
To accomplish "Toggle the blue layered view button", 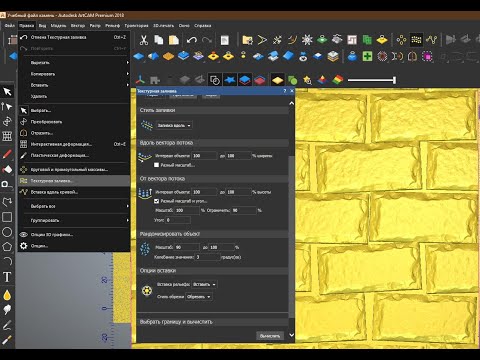I will pos(245,80).
